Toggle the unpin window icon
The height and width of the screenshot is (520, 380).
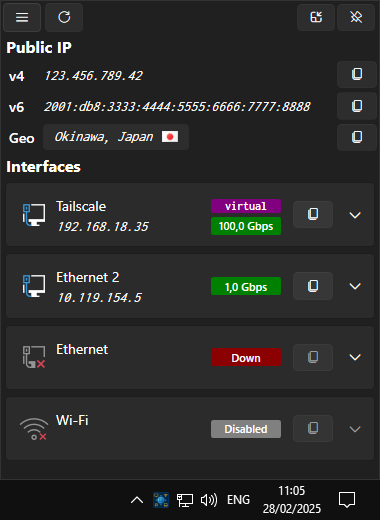click(x=356, y=17)
